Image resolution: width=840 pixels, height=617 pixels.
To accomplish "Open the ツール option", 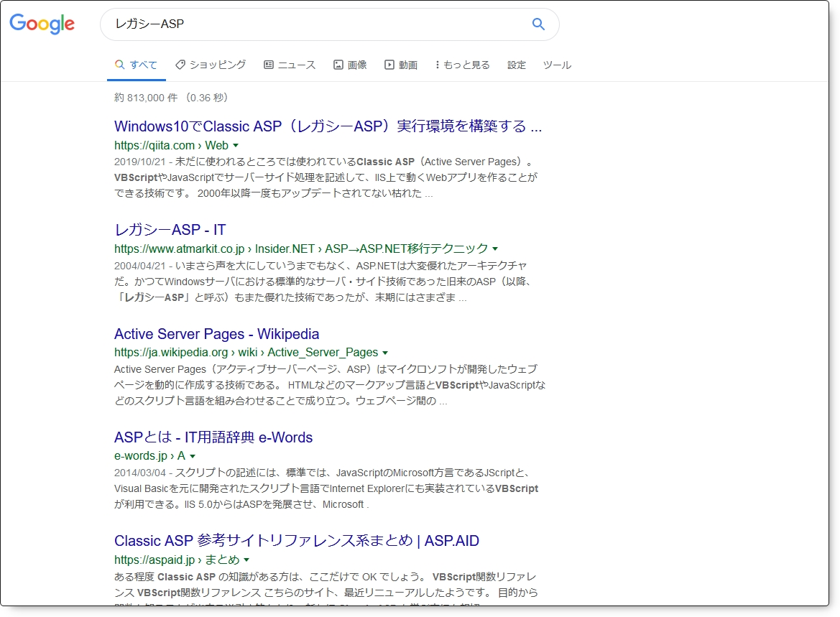I will point(557,65).
